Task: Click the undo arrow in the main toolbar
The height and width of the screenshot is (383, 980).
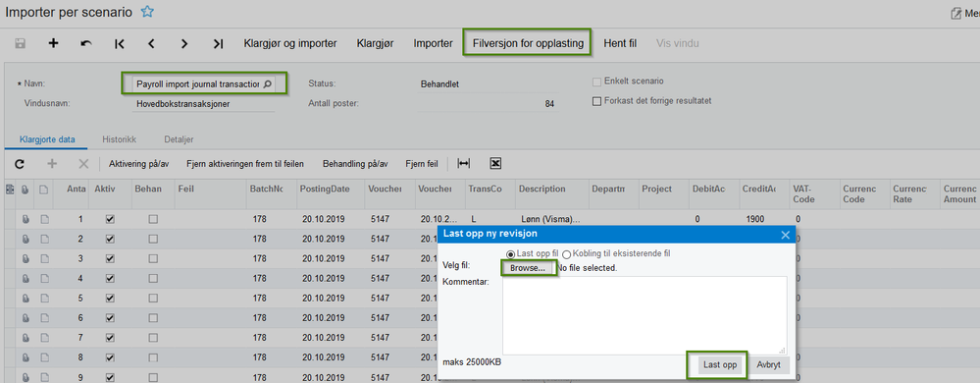Action: click(x=86, y=43)
